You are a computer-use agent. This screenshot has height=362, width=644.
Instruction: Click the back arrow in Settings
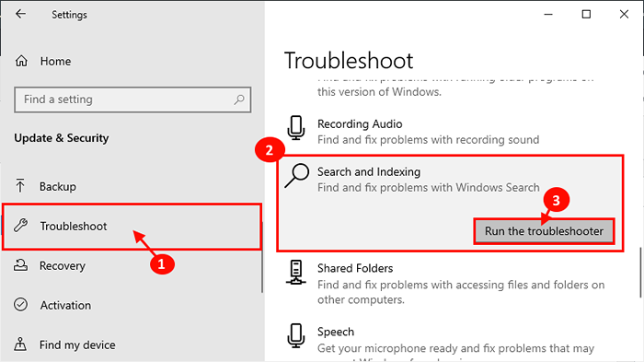[x=20, y=14]
